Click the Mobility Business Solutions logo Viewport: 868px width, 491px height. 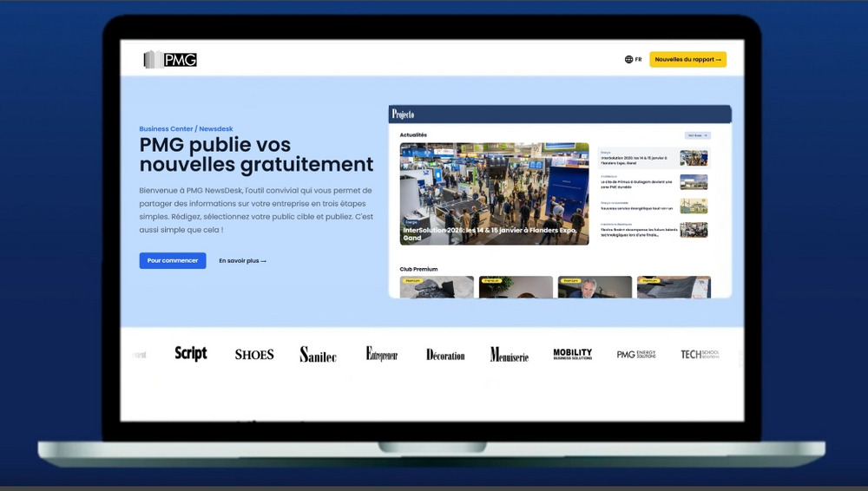pyautogui.click(x=573, y=354)
